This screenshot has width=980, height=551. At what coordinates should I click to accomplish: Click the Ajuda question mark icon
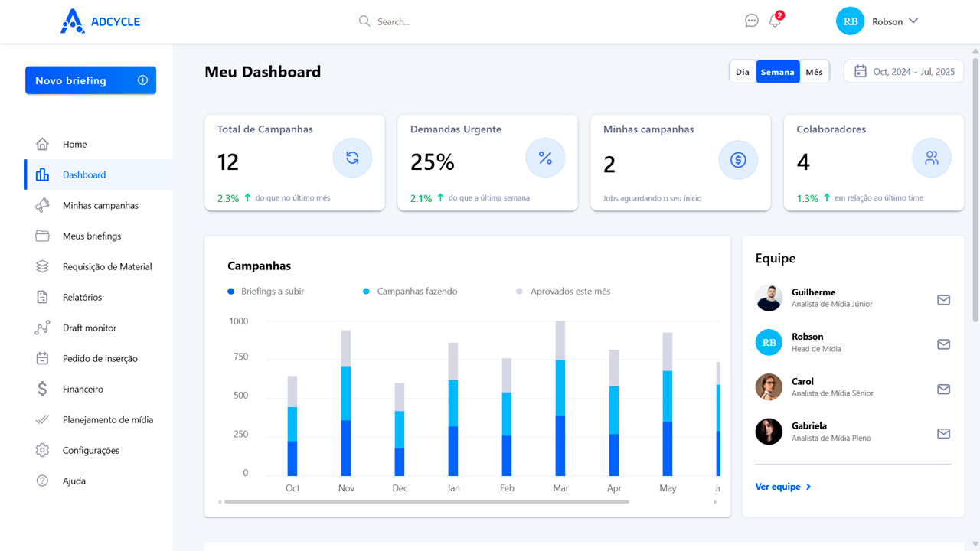coord(42,481)
